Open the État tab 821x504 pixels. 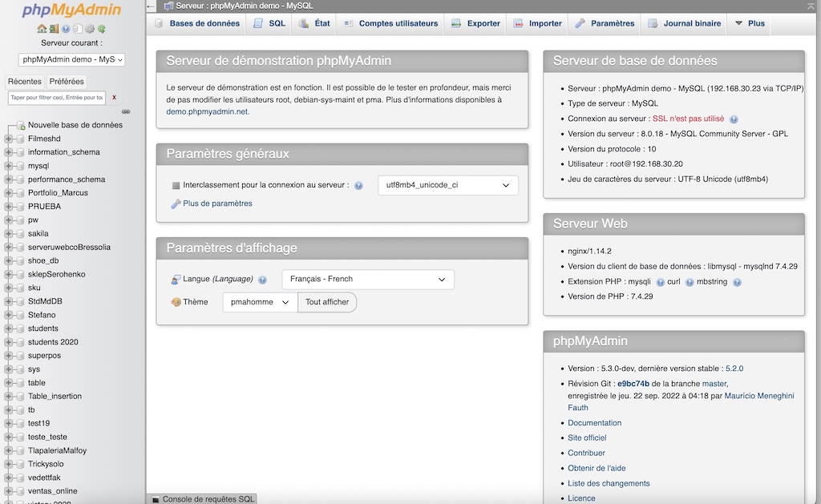coord(315,23)
